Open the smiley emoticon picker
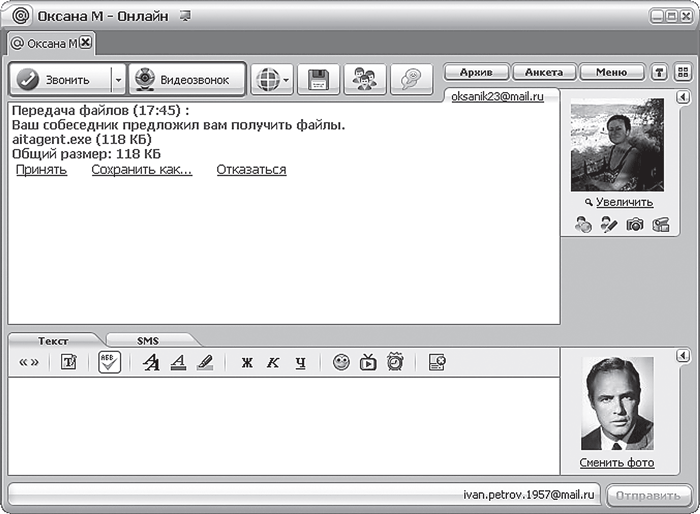 pos(342,363)
